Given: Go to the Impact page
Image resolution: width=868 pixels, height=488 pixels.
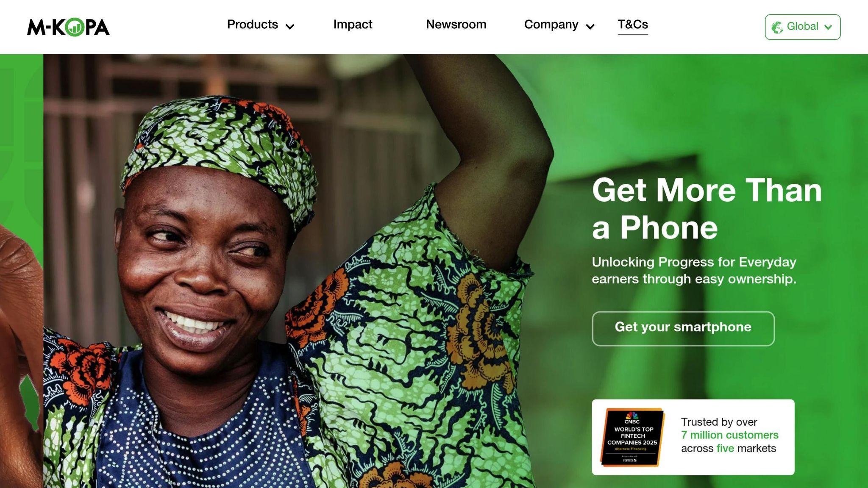Looking at the screenshot, I should 353,25.
